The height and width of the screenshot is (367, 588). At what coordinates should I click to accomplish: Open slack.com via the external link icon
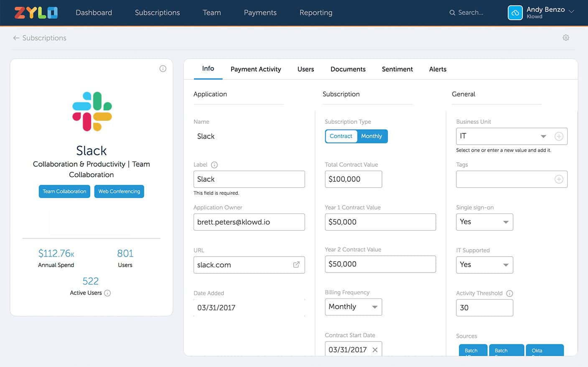coord(296,265)
